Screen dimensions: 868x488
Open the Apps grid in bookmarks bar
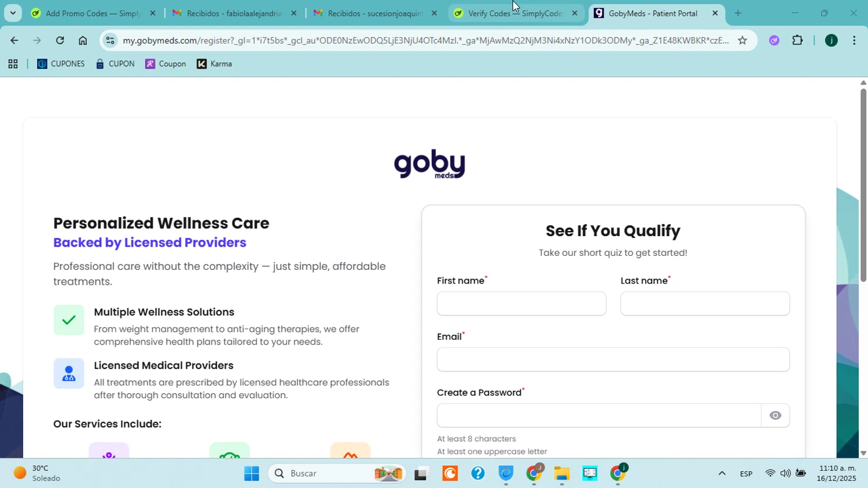coord(13,64)
